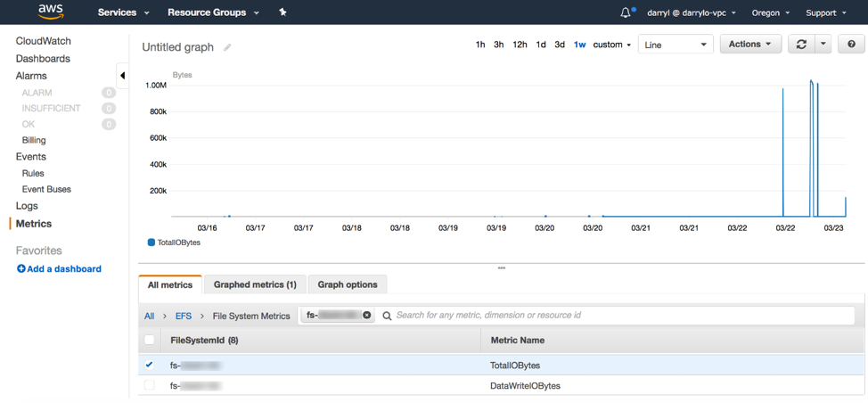This screenshot has width=868, height=403.
Task: Open the Support dropdown menu
Action: point(826,12)
